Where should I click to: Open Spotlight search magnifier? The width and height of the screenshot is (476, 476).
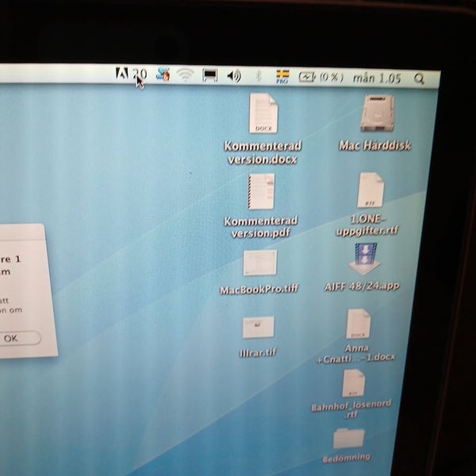coord(419,79)
